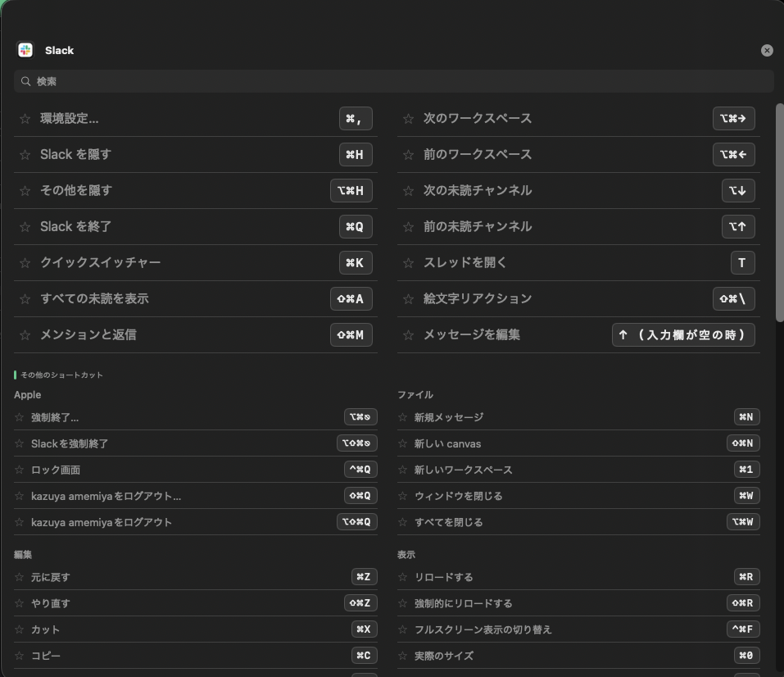Click the ⌘, key badge for 環境設定

click(x=356, y=119)
